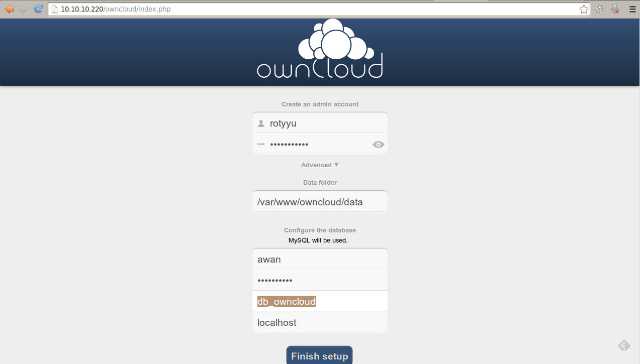640x364 pixels.
Task: Open the browser hamburger menu
Action: (632, 9)
